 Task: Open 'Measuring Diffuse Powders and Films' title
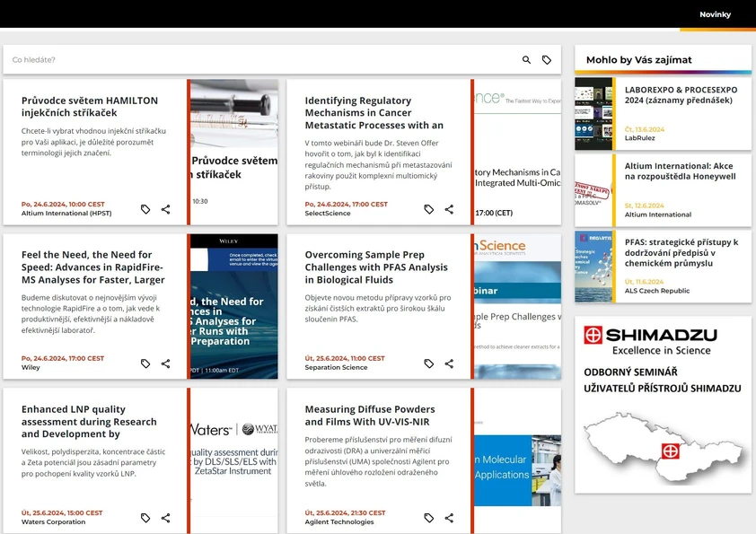[x=370, y=415]
